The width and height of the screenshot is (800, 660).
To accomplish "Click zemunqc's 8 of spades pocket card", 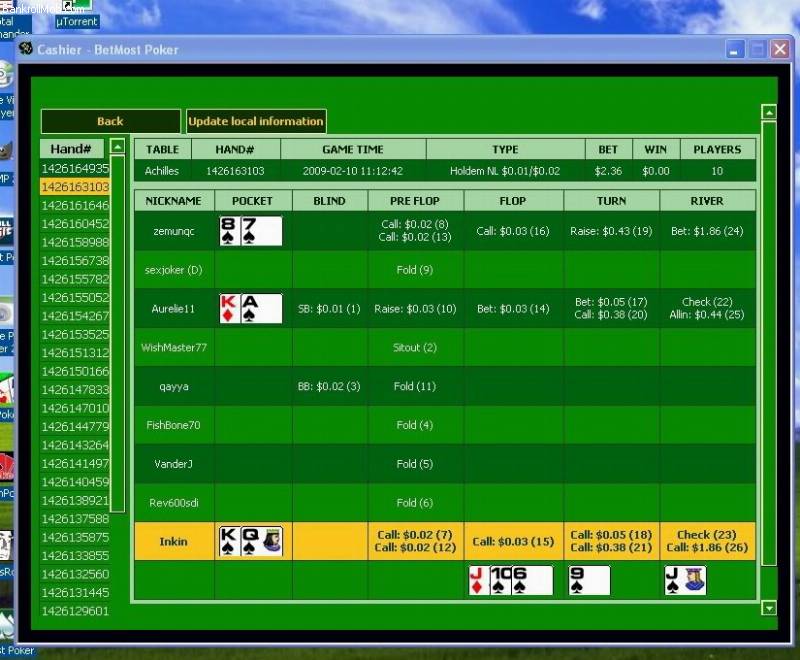I will pyautogui.click(x=230, y=231).
